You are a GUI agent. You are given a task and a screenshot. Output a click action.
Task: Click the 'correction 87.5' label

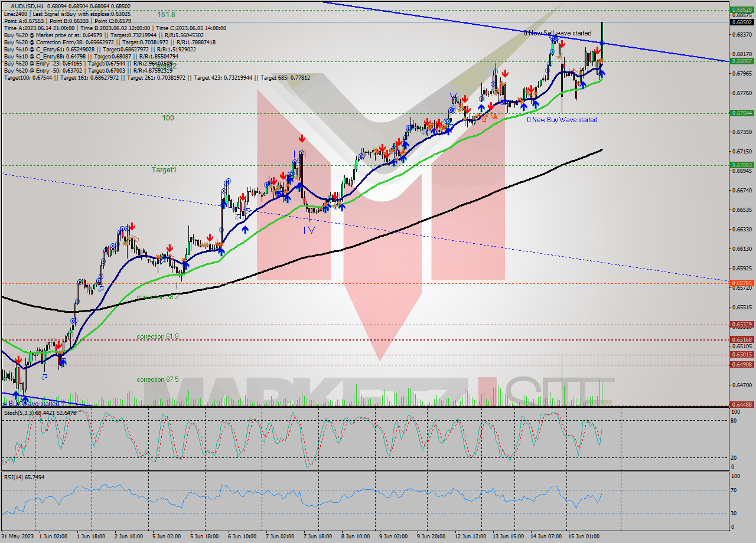[x=157, y=380]
